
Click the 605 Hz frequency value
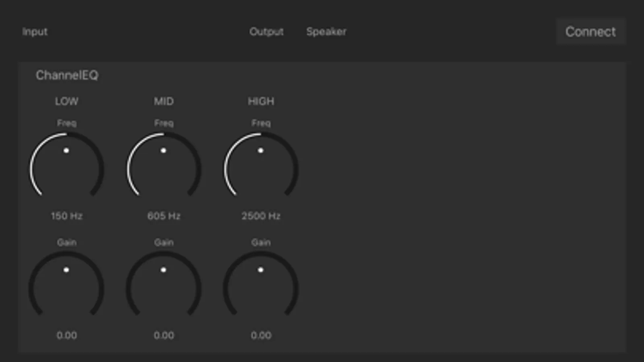(x=164, y=216)
